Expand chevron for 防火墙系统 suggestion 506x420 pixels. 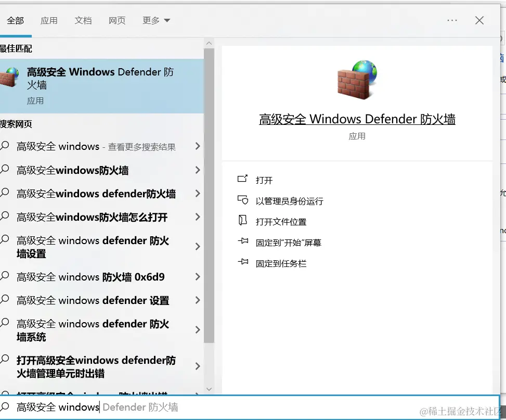pyautogui.click(x=198, y=330)
